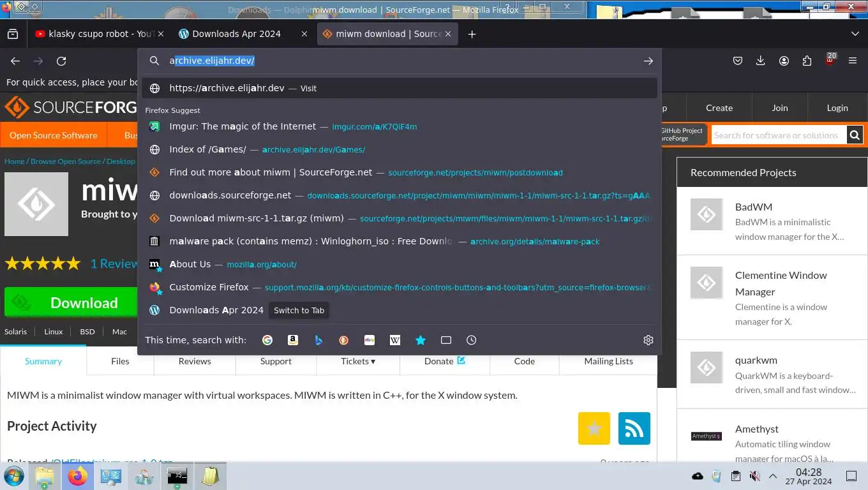Click the green Download button
Image resolution: width=868 pixels, height=490 pixels.
coord(71,302)
